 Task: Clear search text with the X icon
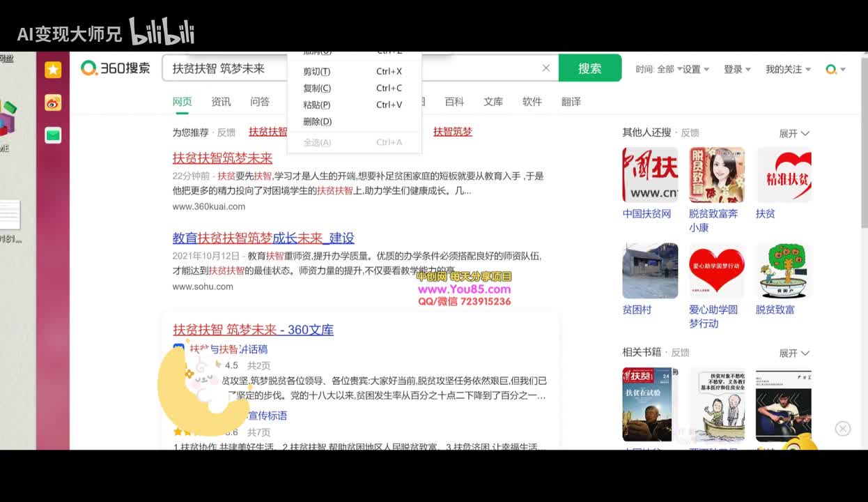(x=546, y=68)
